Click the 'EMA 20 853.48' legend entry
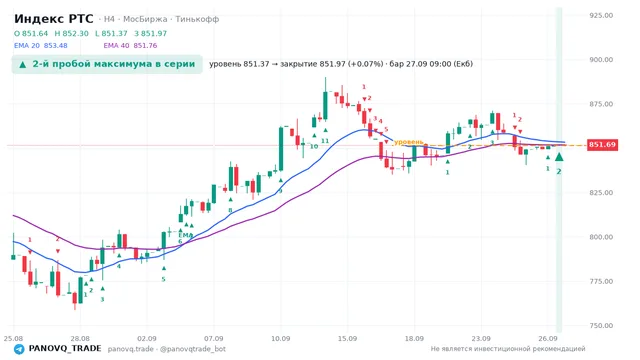The width and height of the screenshot is (640, 360). [x=41, y=45]
